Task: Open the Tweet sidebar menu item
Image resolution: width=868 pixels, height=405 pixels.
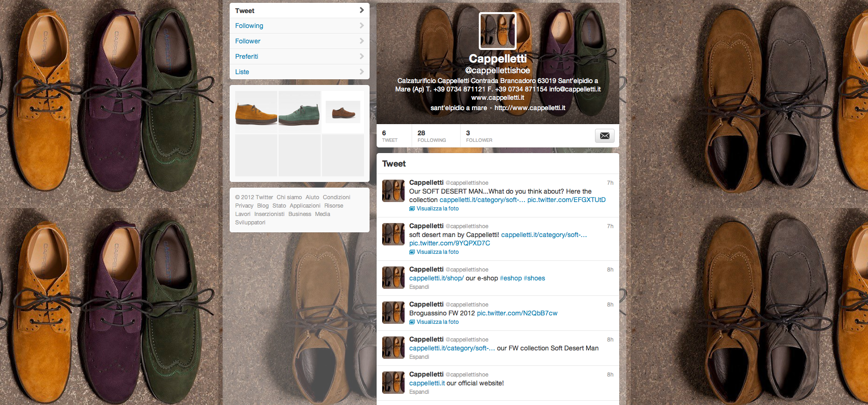Action: (300, 10)
